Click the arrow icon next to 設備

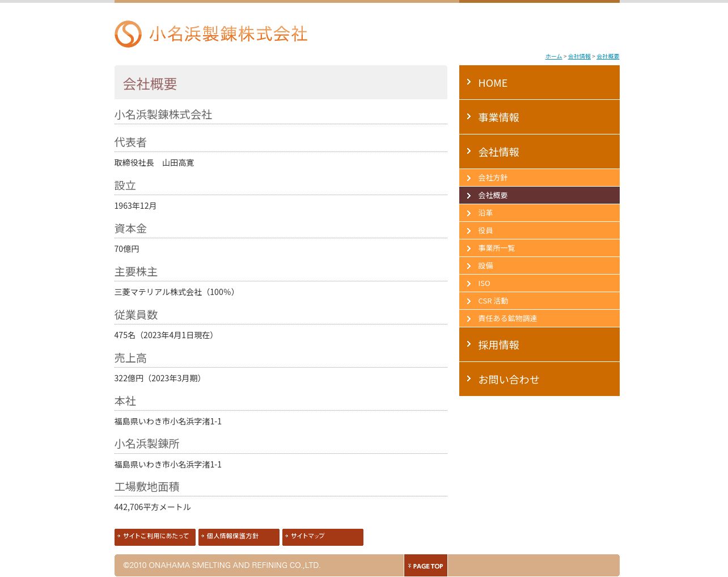click(469, 266)
